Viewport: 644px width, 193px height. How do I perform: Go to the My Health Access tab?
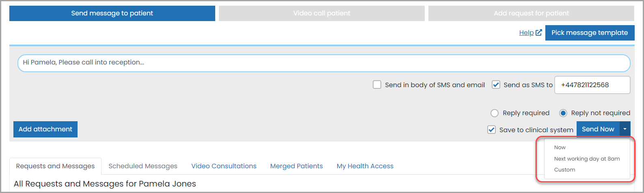365,166
